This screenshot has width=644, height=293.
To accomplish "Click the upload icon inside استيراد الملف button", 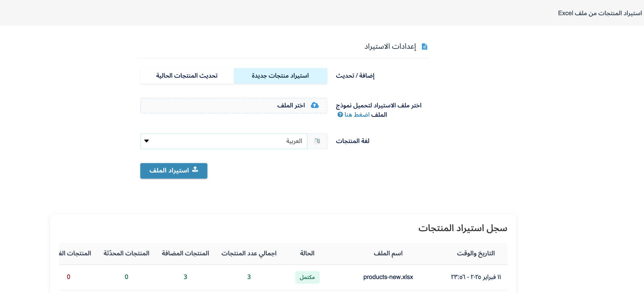I will [195, 170].
